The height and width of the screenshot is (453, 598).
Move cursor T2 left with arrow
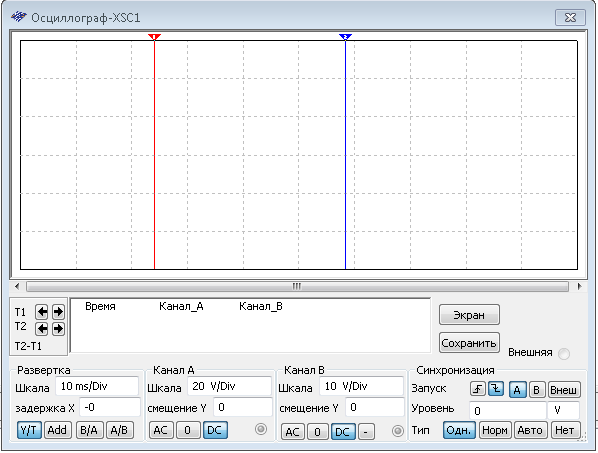click(42, 328)
